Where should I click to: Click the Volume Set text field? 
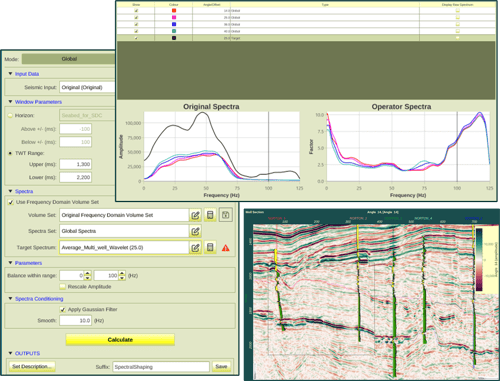coord(124,215)
